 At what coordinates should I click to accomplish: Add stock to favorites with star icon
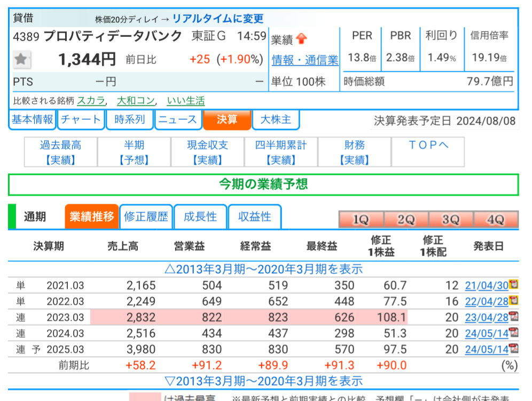coord(21,59)
